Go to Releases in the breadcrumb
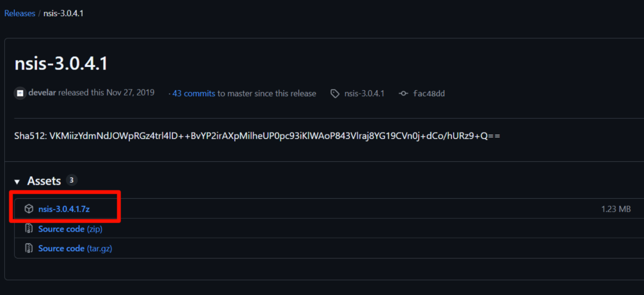The height and width of the screenshot is (295, 644). click(20, 13)
